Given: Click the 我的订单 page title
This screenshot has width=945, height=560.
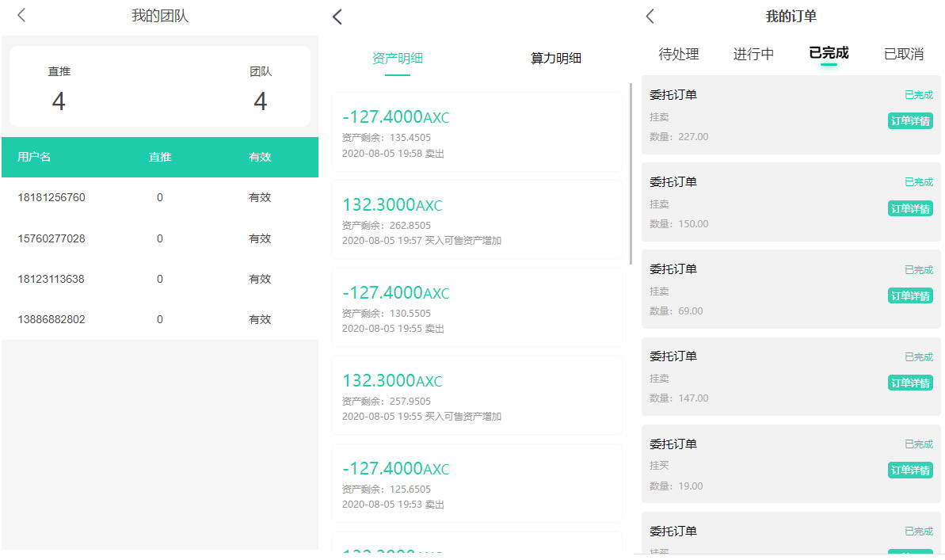Looking at the screenshot, I should coord(791,17).
